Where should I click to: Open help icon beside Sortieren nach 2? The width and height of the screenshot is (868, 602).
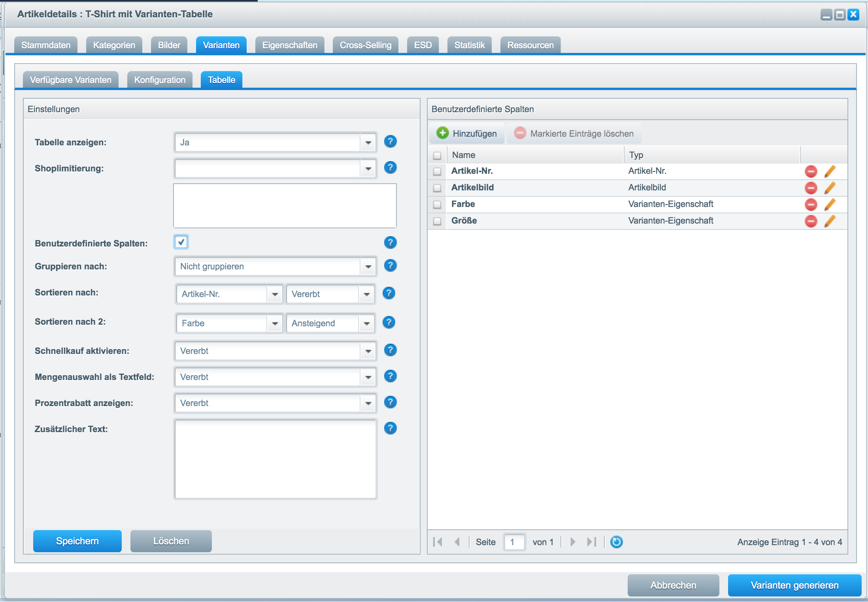(x=389, y=322)
